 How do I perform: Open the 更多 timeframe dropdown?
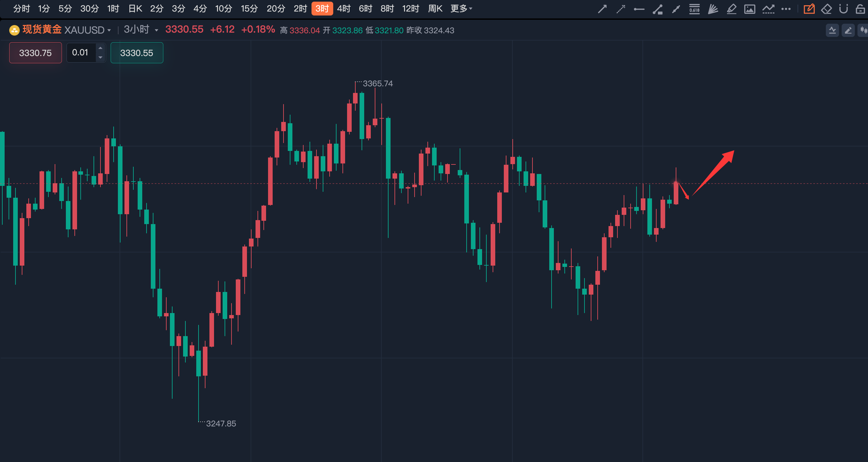pos(461,9)
